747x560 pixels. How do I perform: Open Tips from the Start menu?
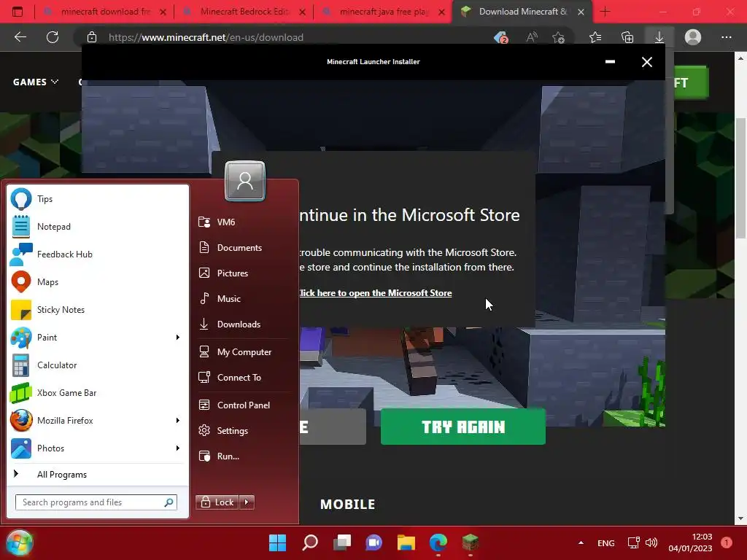(98, 199)
